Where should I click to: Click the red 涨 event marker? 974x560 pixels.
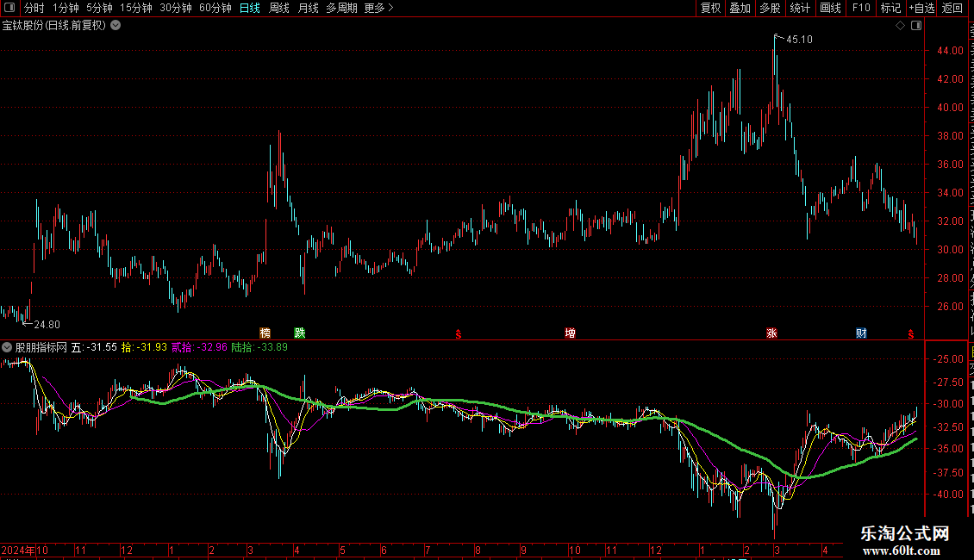(x=771, y=333)
